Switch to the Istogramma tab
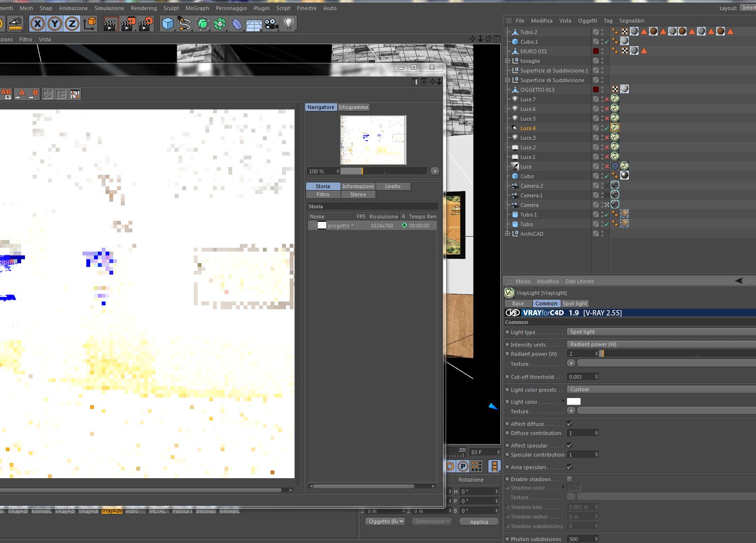The height and width of the screenshot is (543, 756). point(353,107)
